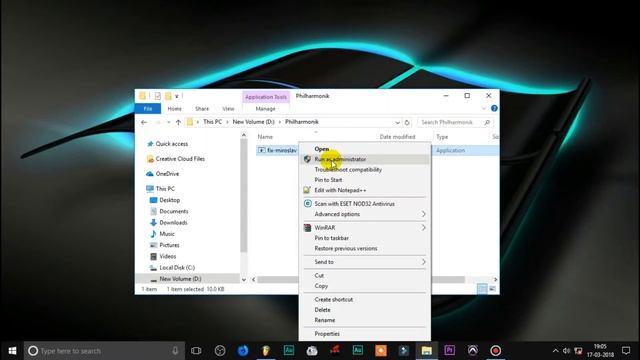Expand the ribbon with chevron
The image size is (640, 360).
click(x=484, y=109)
